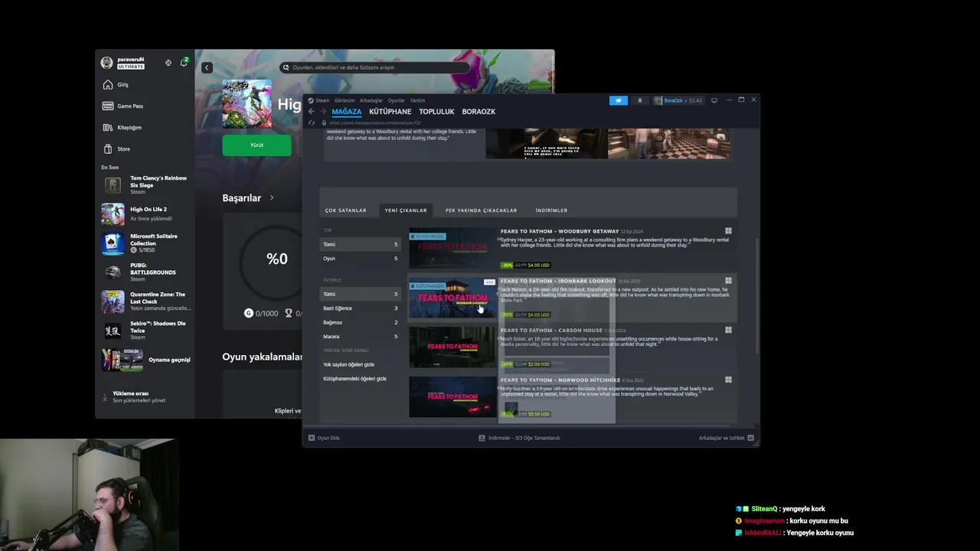This screenshot has width=980, height=551.
Task: Open Fears to Fathom - Norwood Hitchhike title
Action: point(560,380)
